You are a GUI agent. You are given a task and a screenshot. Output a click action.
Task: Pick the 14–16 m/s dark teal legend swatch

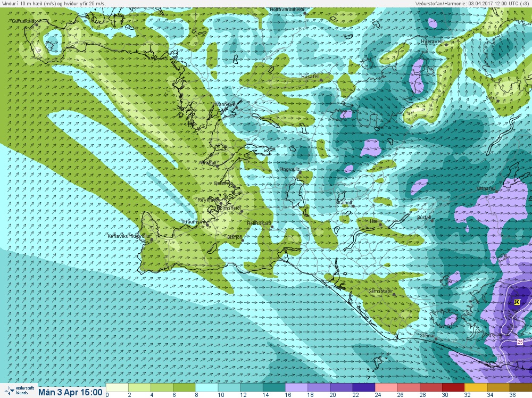tap(274, 387)
